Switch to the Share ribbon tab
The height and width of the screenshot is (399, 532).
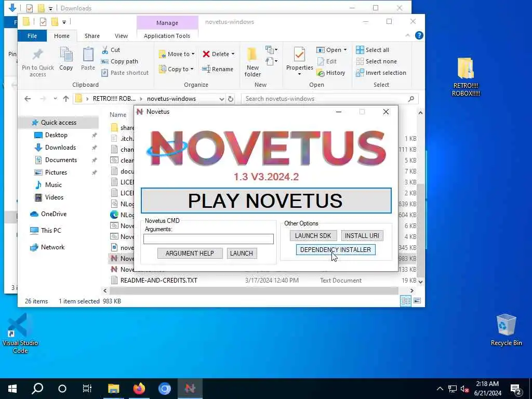coord(92,36)
